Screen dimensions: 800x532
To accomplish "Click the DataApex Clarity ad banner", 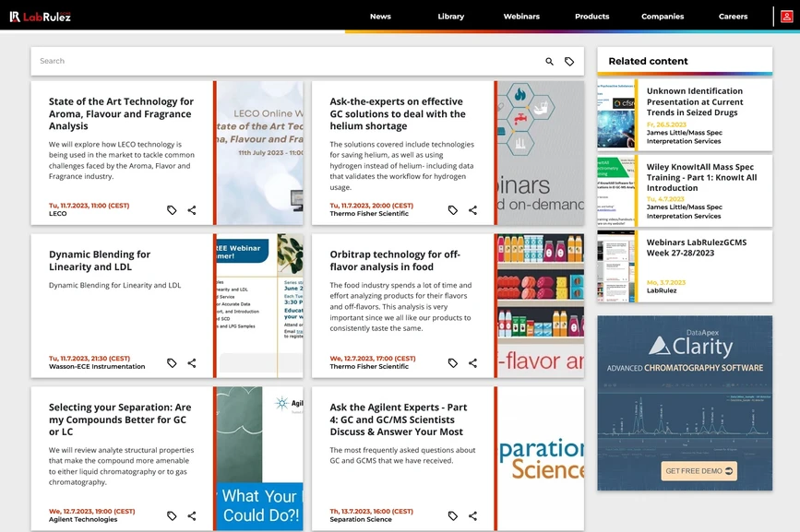I will click(685, 403).
